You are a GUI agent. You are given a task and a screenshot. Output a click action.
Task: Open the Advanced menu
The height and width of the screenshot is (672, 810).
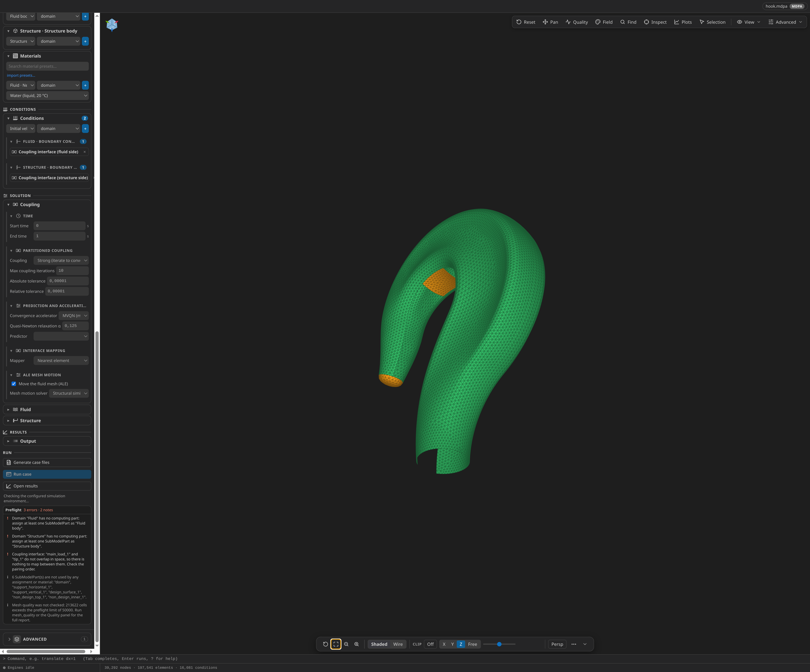point(785,22)
